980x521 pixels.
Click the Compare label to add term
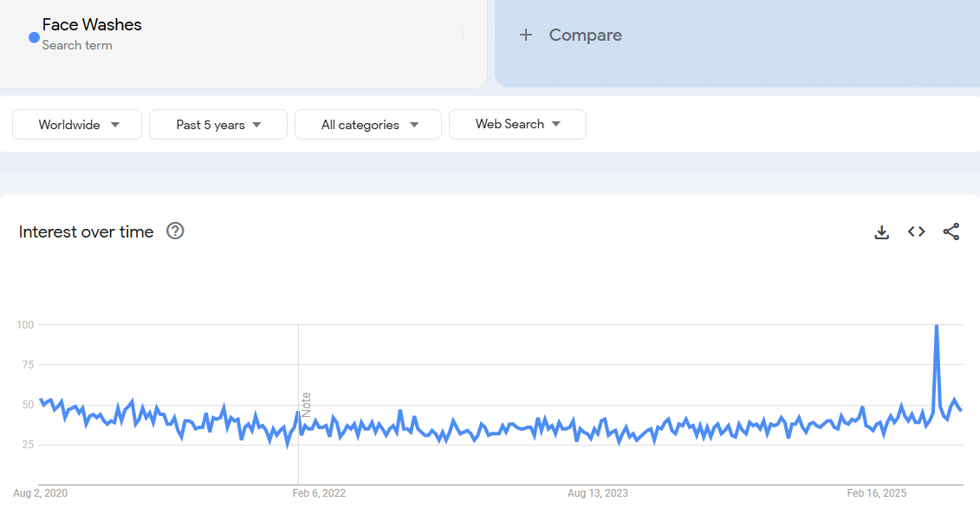point(585,35)
